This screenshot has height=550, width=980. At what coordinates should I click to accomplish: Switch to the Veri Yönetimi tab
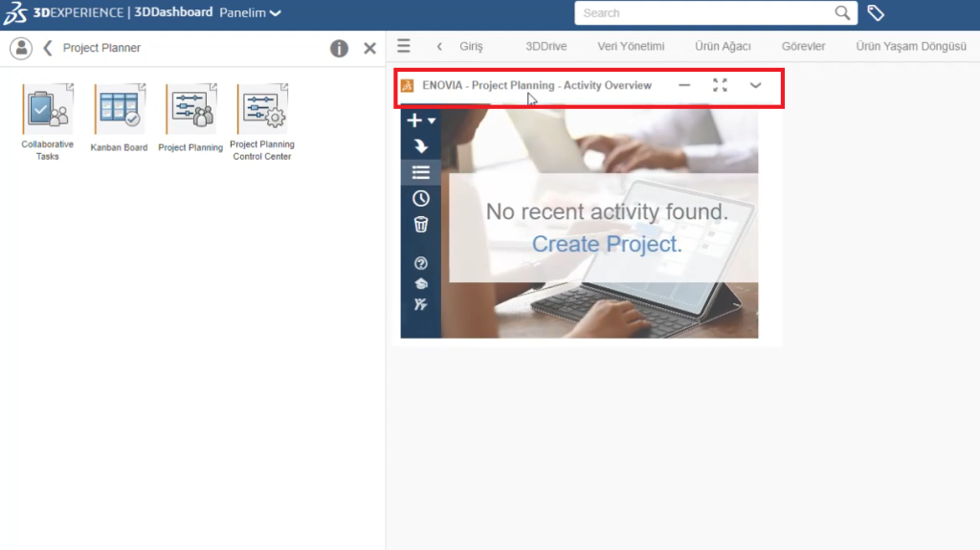click(631, 47)
